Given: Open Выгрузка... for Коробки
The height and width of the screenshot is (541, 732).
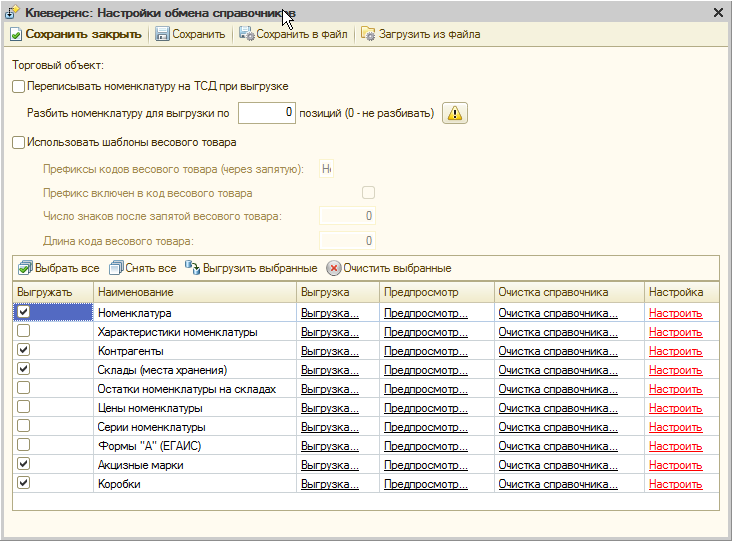Looking at the screenshot, I should (330, 484).
